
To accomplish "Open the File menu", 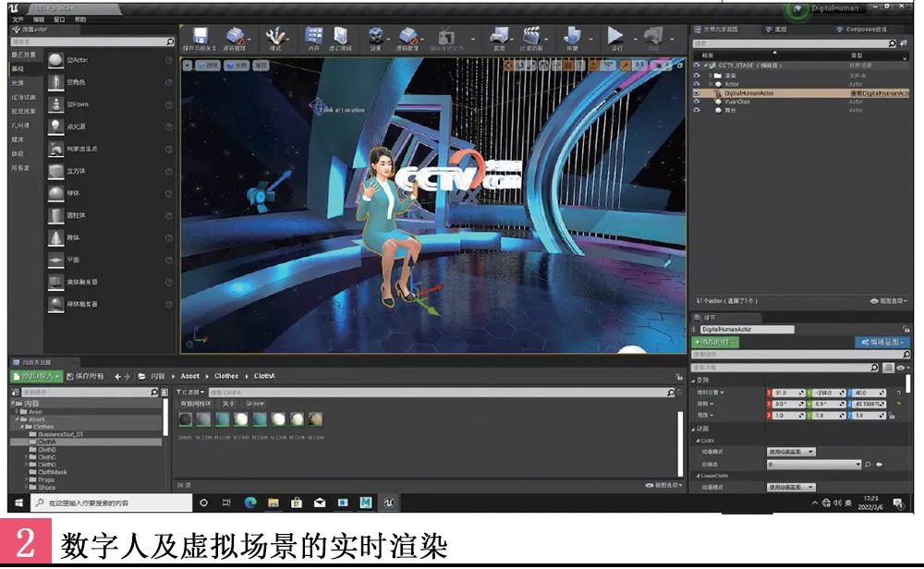I will click(x=18, y=18).
